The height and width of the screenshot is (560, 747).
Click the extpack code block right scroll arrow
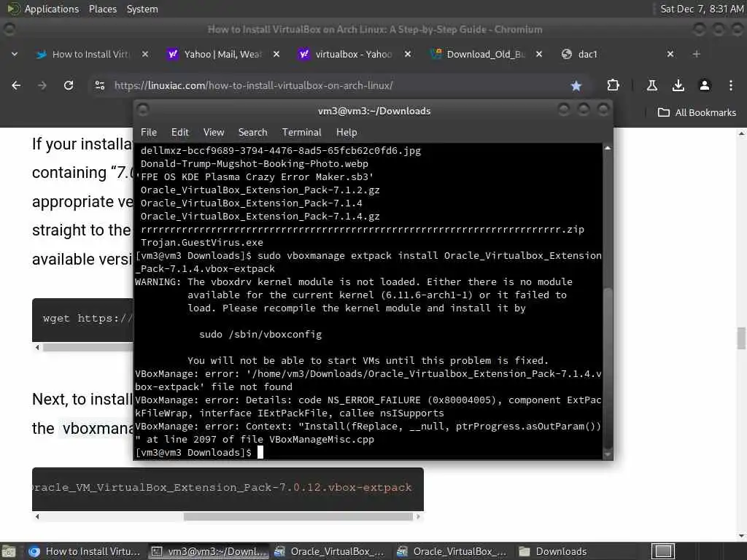point(418,517)
